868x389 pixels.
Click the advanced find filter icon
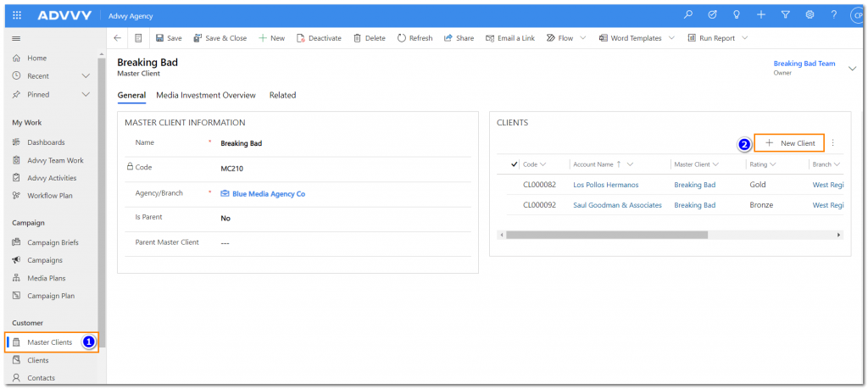(x=785, y=15)
